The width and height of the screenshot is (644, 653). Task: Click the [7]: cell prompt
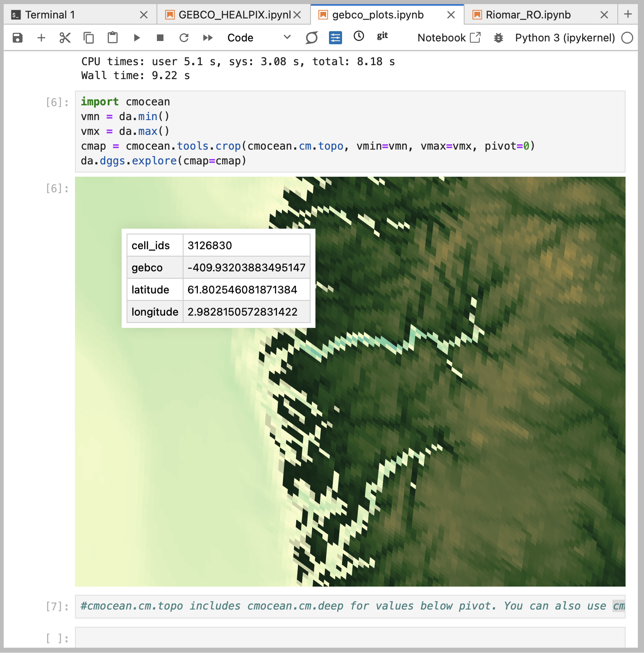57,606
